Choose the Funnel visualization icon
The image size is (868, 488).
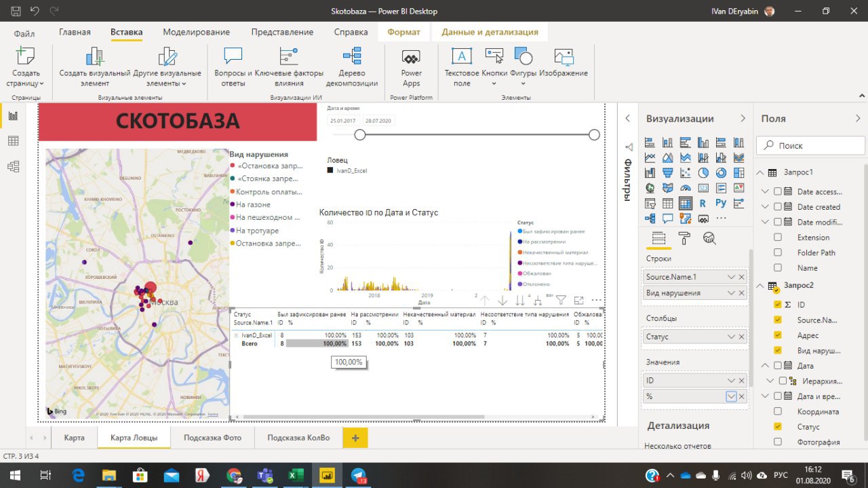(668, 172)
